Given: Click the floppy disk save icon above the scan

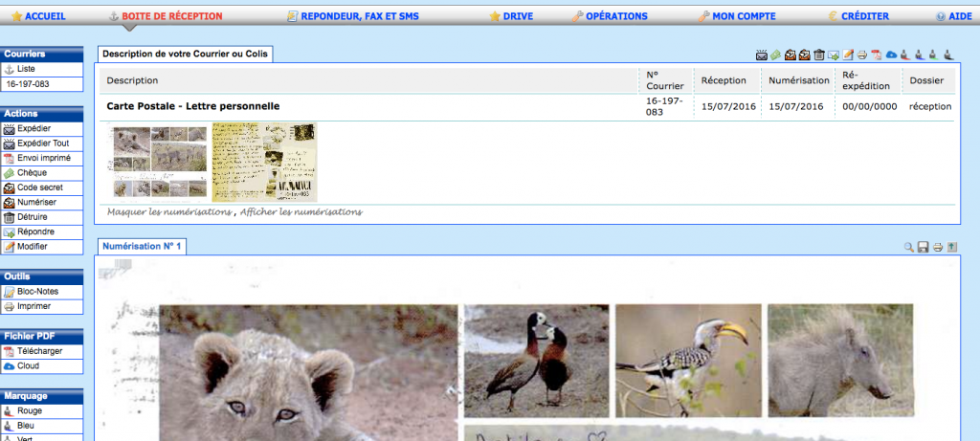Looking at the screenshot, I should [x=924, y=248].
